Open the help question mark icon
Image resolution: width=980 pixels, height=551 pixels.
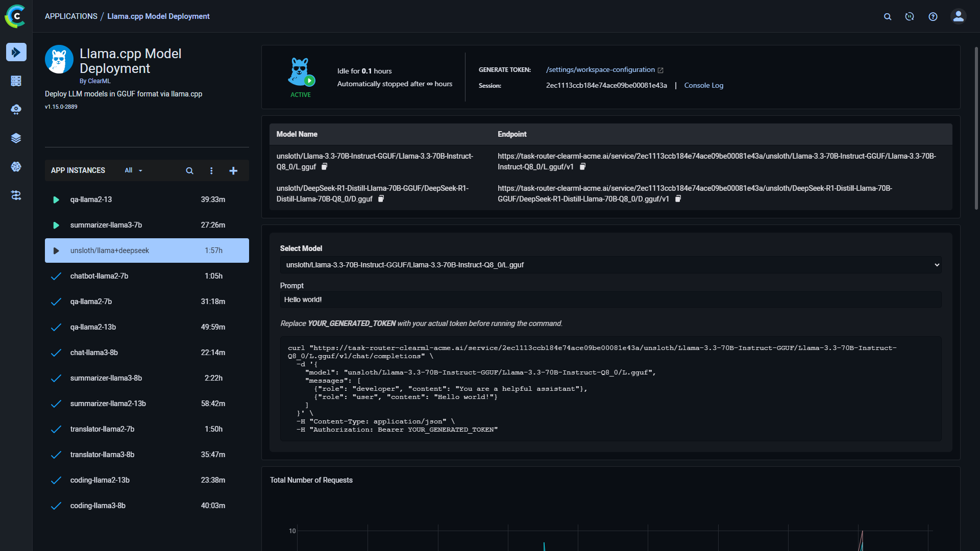(x=933, y=16)
